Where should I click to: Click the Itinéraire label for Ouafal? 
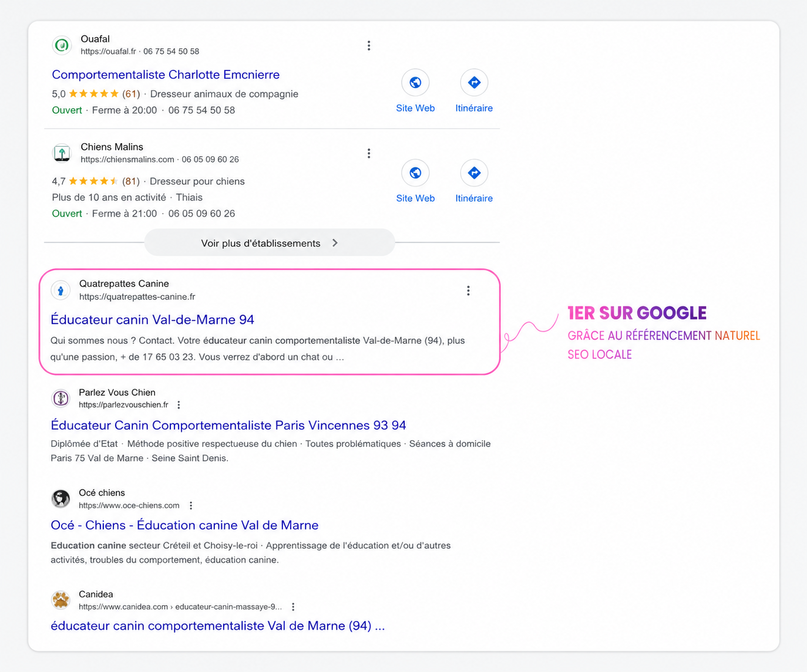pos(474,108)
